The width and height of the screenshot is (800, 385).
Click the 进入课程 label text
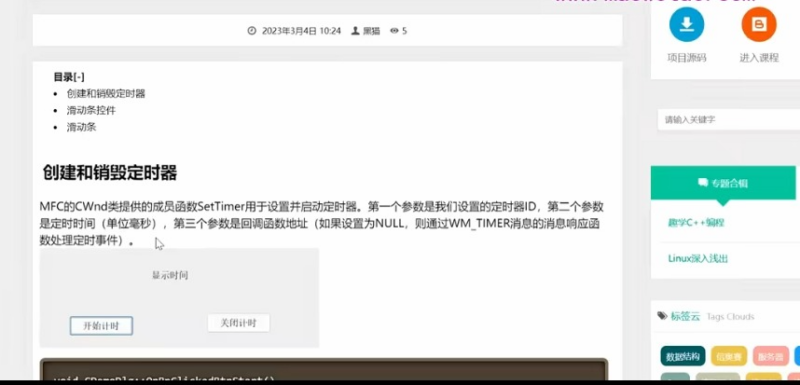pos(759,58)
